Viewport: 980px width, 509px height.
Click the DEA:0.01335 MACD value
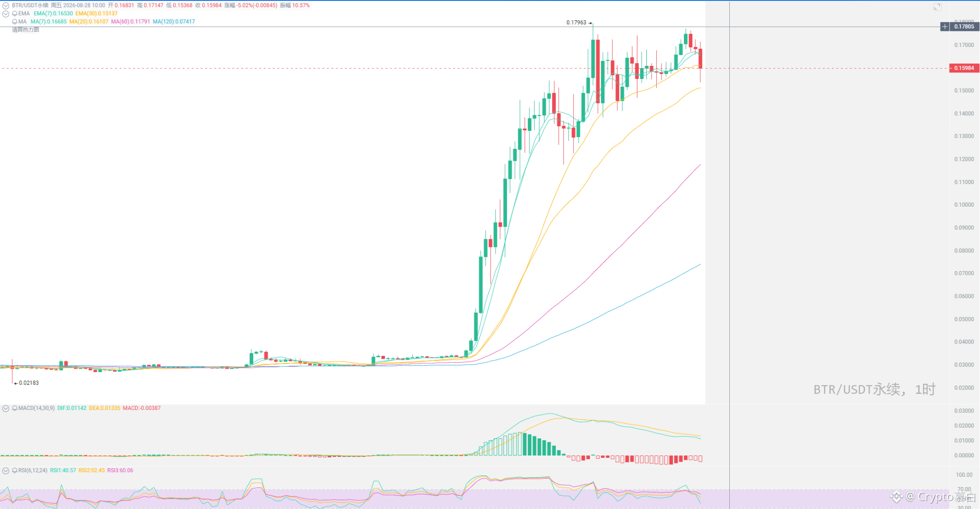pos(104,408)
